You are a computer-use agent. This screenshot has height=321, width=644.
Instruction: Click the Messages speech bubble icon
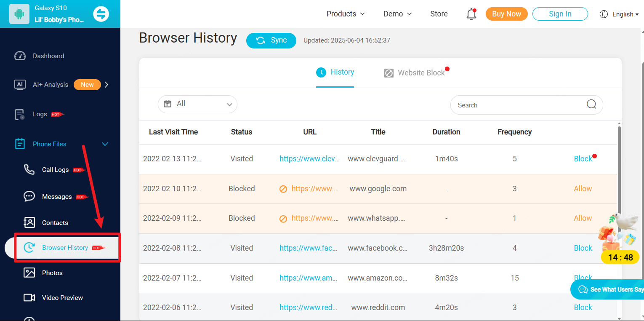pyautogui.click(x=29, y=196)
